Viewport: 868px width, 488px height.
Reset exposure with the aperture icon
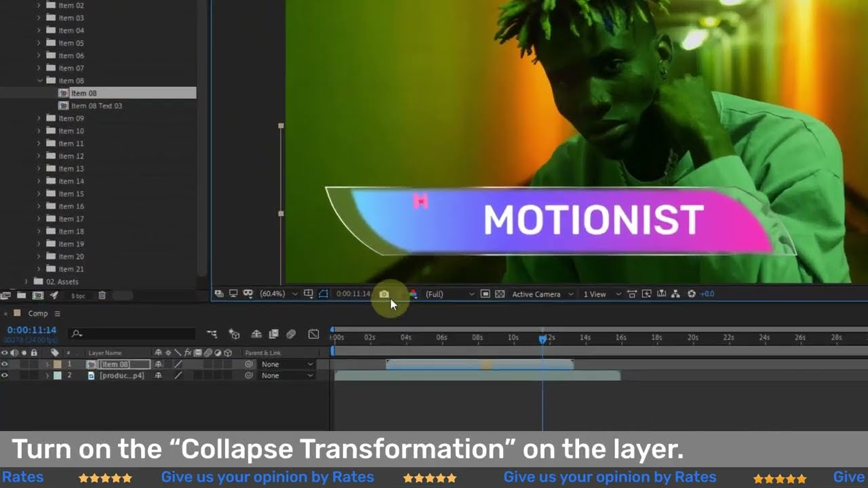tap(692, 294)
